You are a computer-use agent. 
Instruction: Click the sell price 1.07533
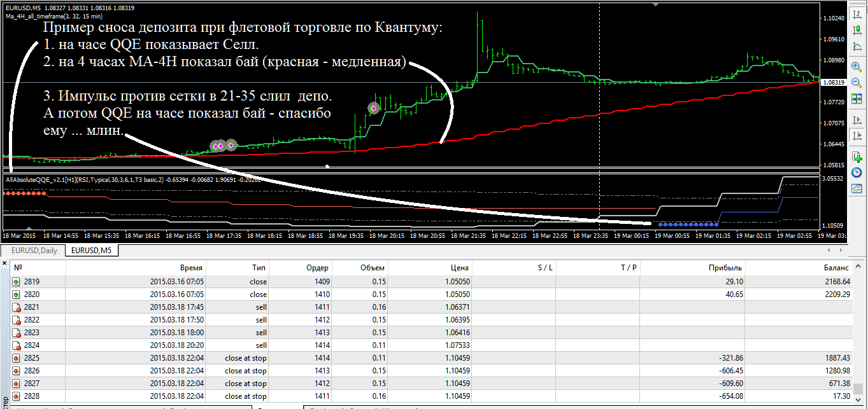[457, 345]
